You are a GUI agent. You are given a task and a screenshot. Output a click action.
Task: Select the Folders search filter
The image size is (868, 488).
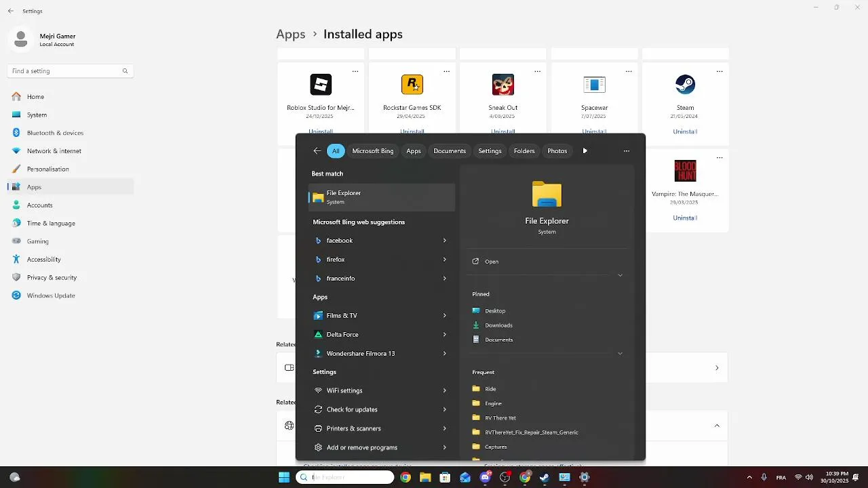point(524,151)
